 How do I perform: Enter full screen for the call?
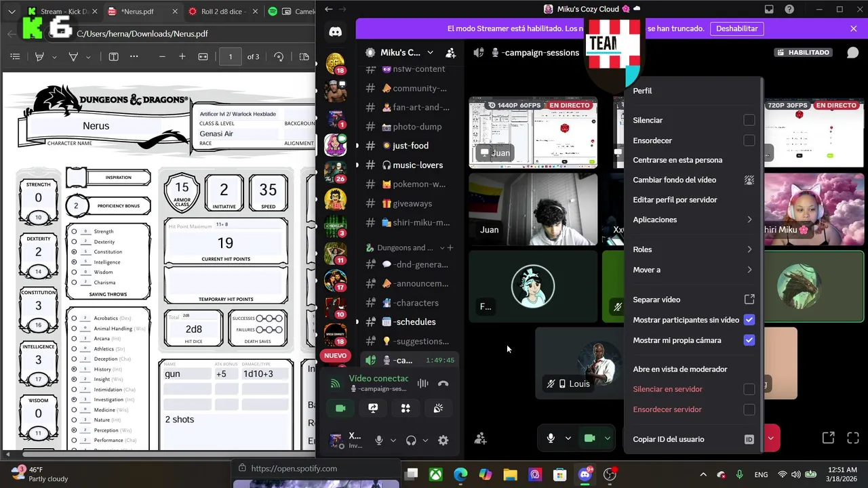[x=853, y=438]
